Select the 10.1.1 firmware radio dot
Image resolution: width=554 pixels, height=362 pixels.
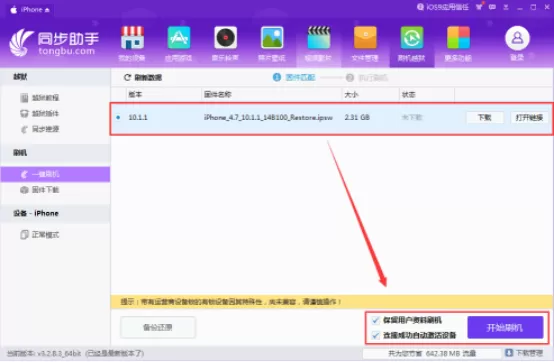tap(118, 117)
